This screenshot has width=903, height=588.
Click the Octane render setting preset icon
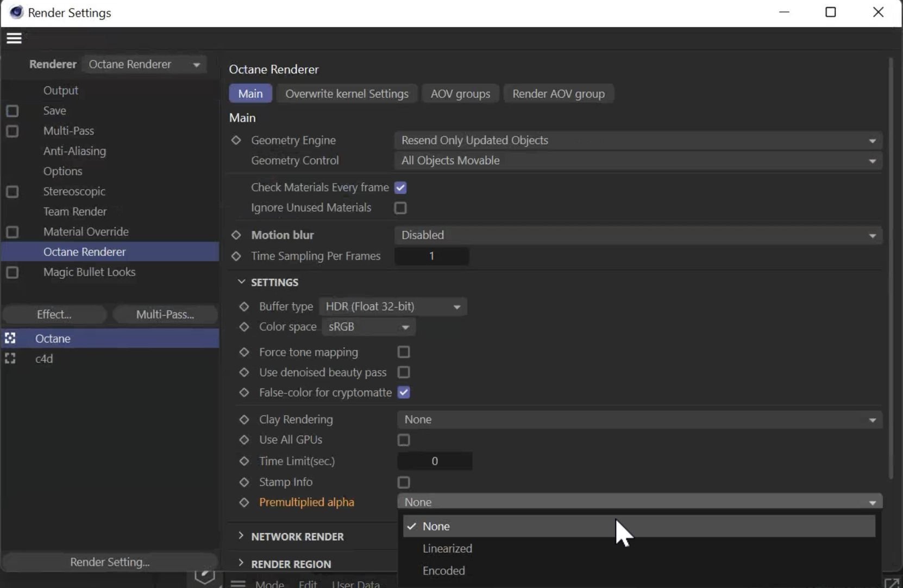click(10, 339)
